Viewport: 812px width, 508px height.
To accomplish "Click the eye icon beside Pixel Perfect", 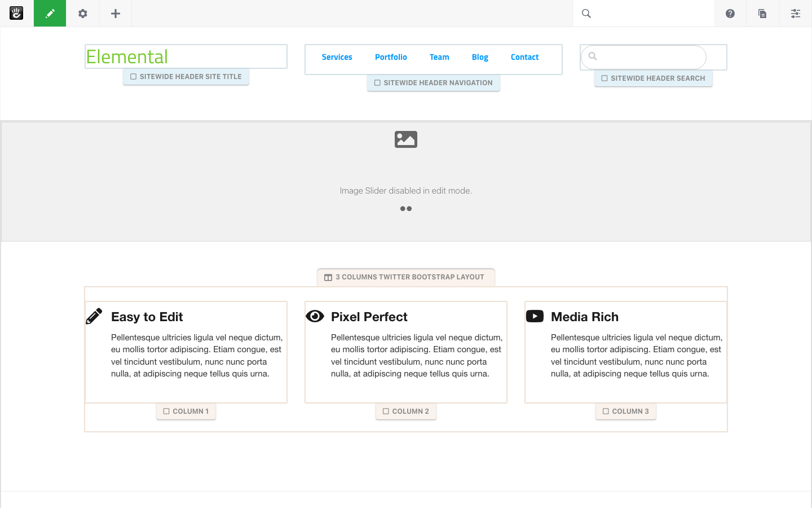I will point(315,316).
